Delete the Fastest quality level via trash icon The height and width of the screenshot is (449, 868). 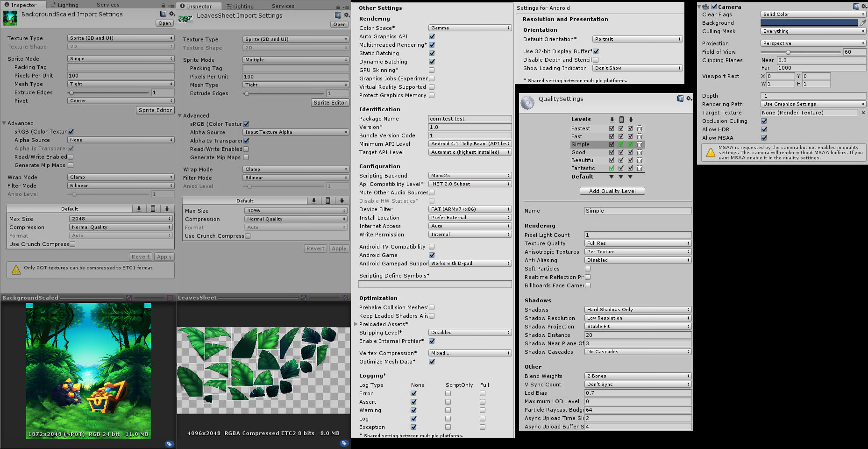pos(640,128)
